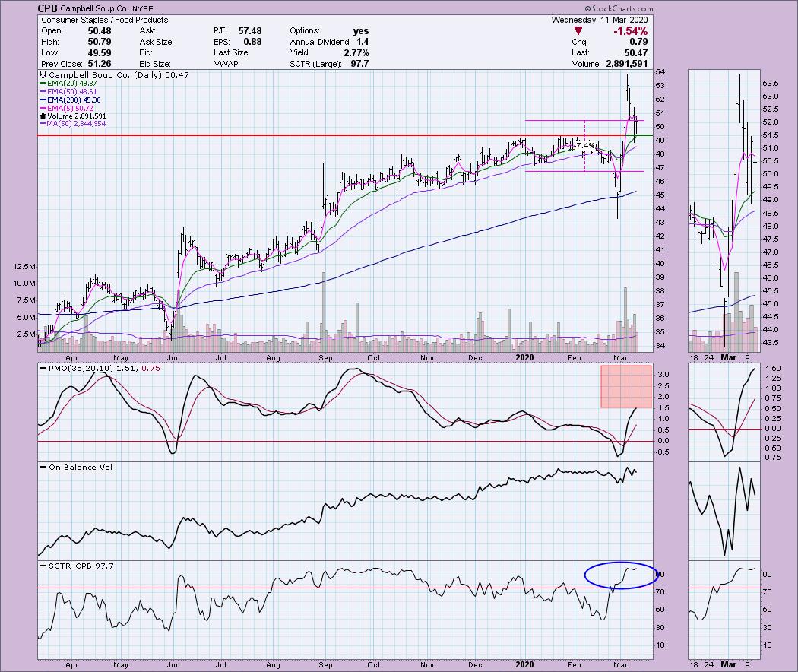
Task: Click the Last Size: label in quote header
Action: pos(231,53)
